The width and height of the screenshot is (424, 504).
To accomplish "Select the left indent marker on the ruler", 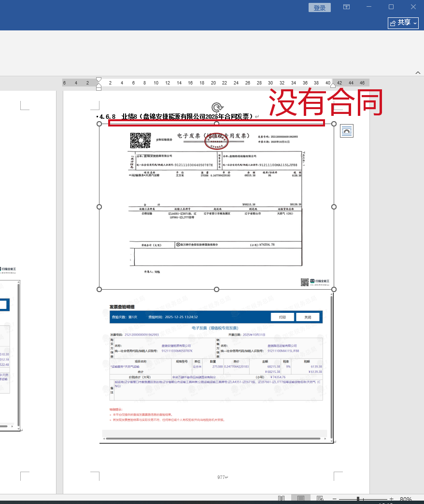I will pos(99,88).
